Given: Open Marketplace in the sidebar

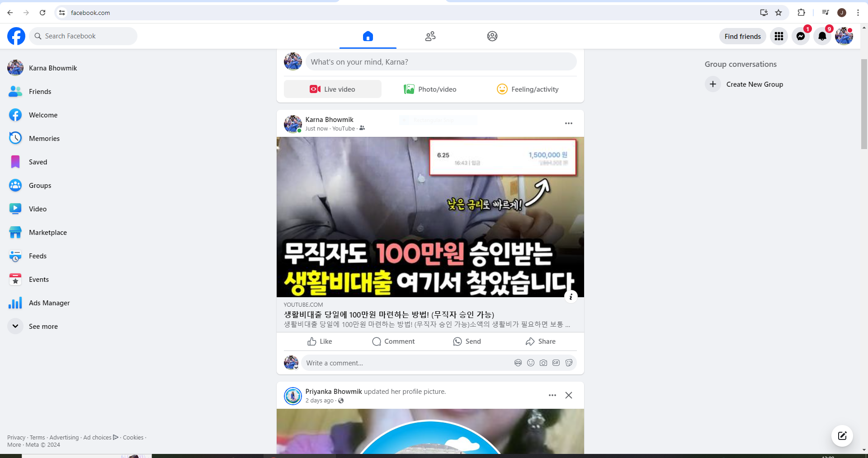Looking at the screenshot, I should [48, 232].
